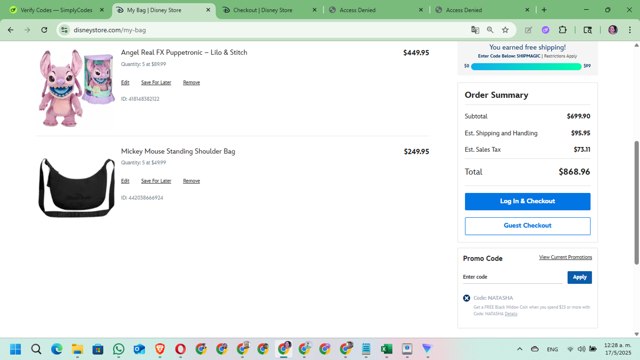Open View Current Promotions link
The height and width of the screenshot is (360, 640).
click(565, 257)
